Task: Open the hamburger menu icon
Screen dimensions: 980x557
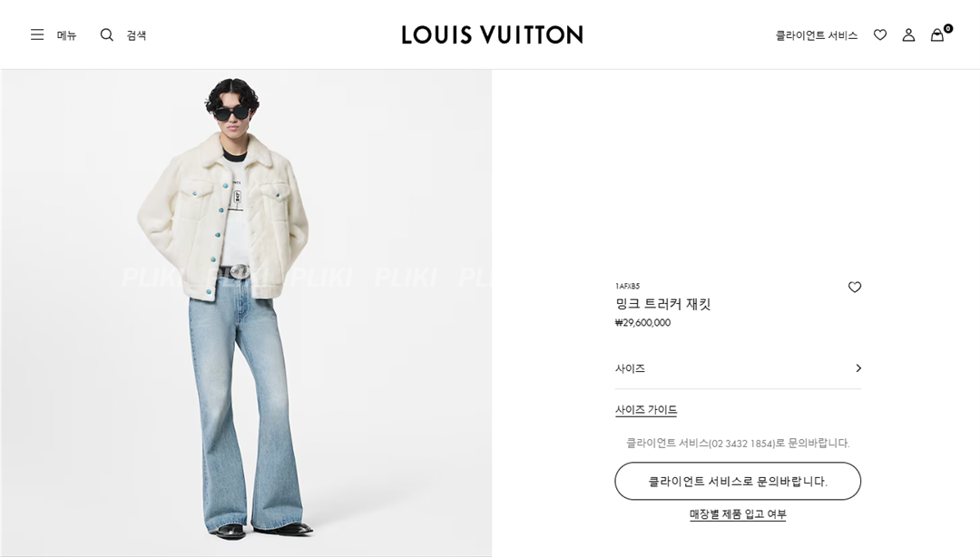Action: click(x=37, y=34)
